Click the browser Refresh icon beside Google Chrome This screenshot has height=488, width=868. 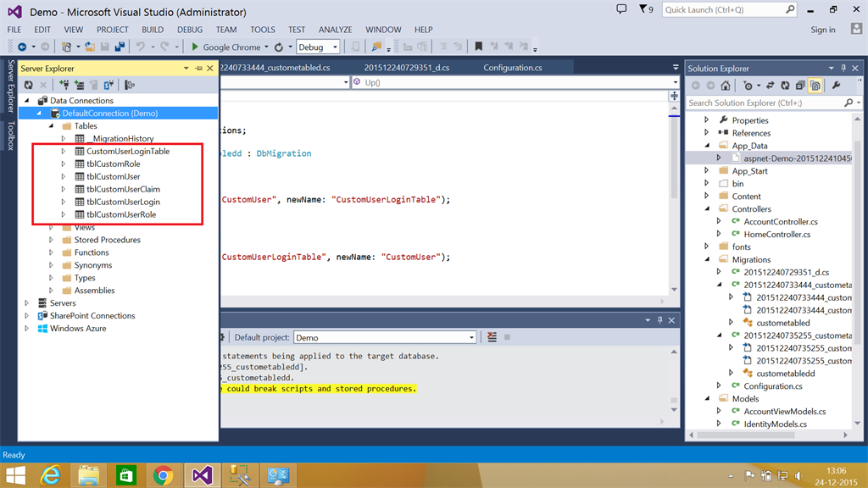(279, 47)
